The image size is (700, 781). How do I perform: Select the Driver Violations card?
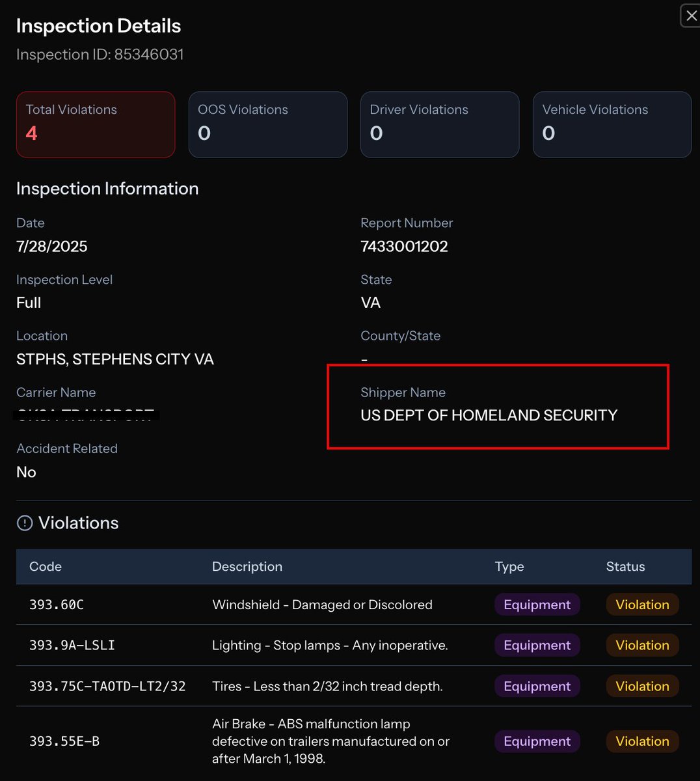pyautogui.click(x=440, y=124)
